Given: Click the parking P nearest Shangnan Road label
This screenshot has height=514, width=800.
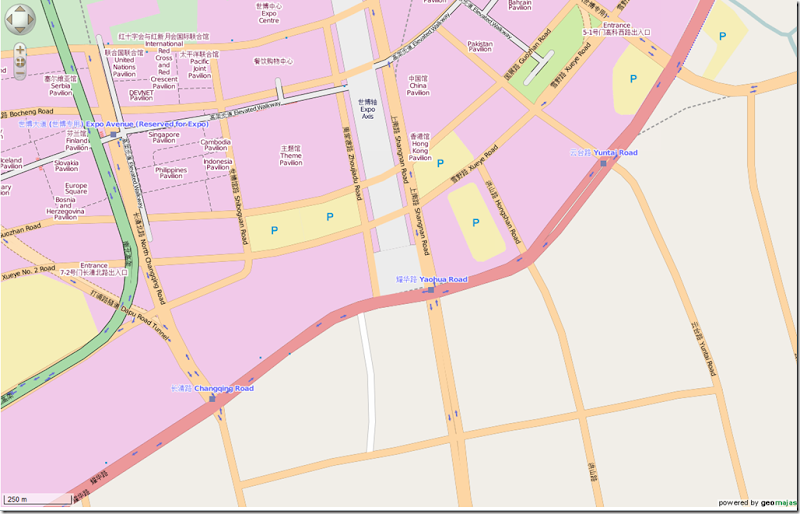Looking at the screenshot, I should tap(440, 163).
